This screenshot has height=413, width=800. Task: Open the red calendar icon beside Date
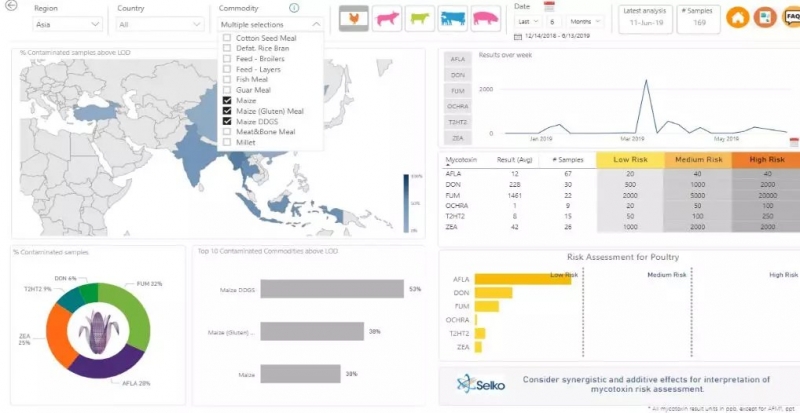549,7
